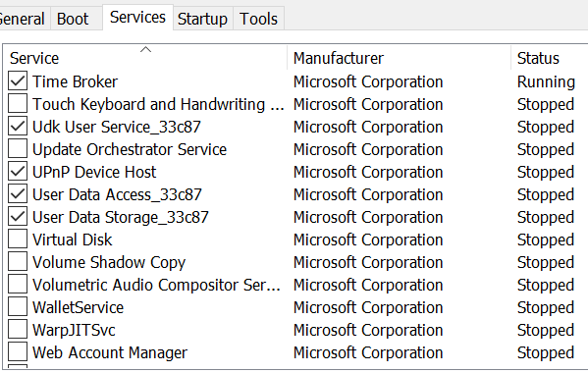This screenshot has width=588, height=373.
Task: Check the WarpJITSvc checkbox
Action: (18, 330)
